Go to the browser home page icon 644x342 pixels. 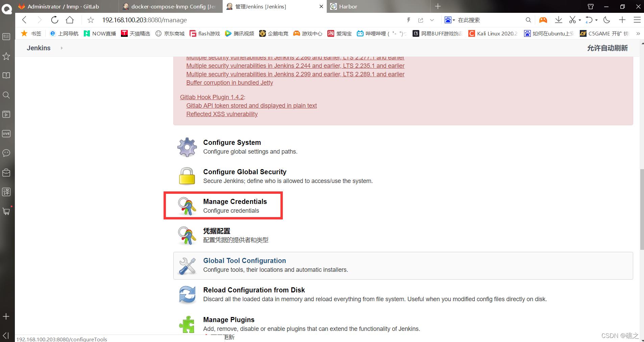[x=70, y=20]
